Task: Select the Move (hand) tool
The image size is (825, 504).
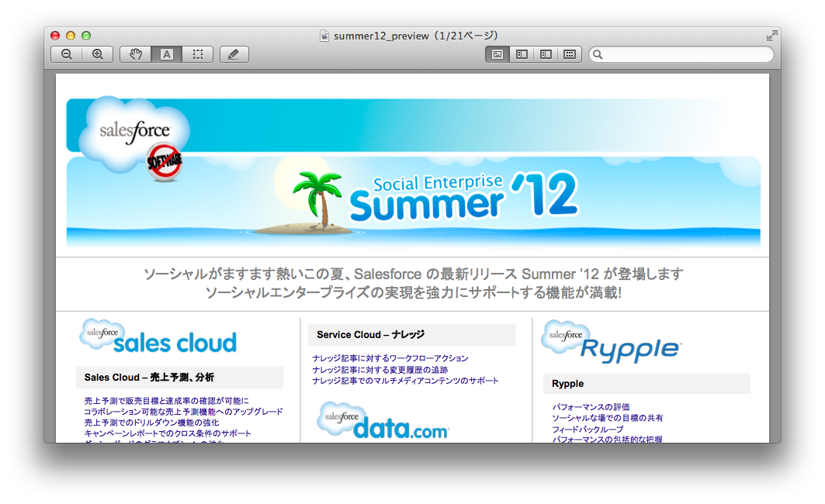Action: [x=136, y=54]
